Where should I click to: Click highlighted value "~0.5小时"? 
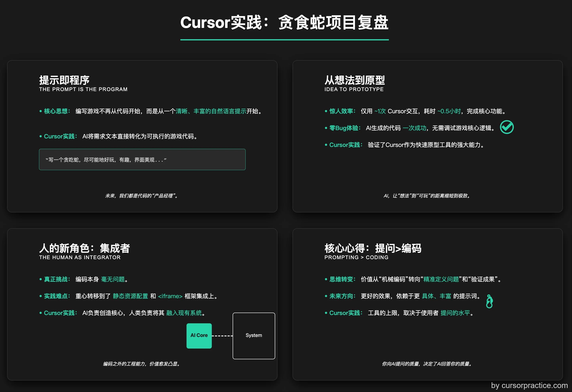tap(449, 111)
